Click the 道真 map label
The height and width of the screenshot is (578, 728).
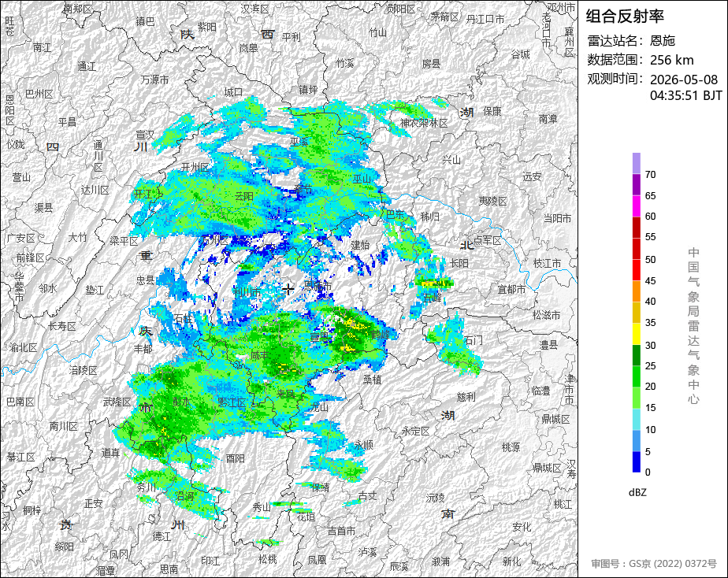pos(110,453)
